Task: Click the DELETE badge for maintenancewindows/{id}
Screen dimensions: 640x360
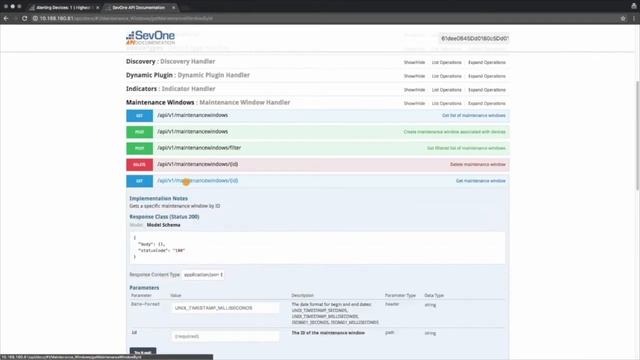Action: 139,164
